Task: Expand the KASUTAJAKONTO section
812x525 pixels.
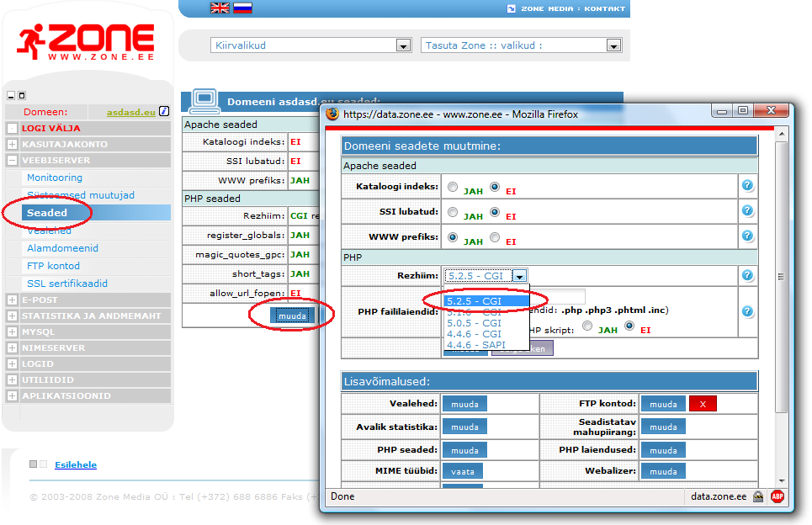Action: click(x=12, y=144)
